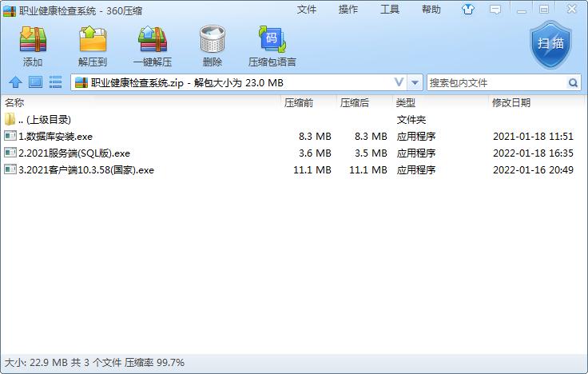Click the 一键解压 one-click extract icon
Image resolution: width=588 pixels, height=374 pixels.
coord(153,39)
